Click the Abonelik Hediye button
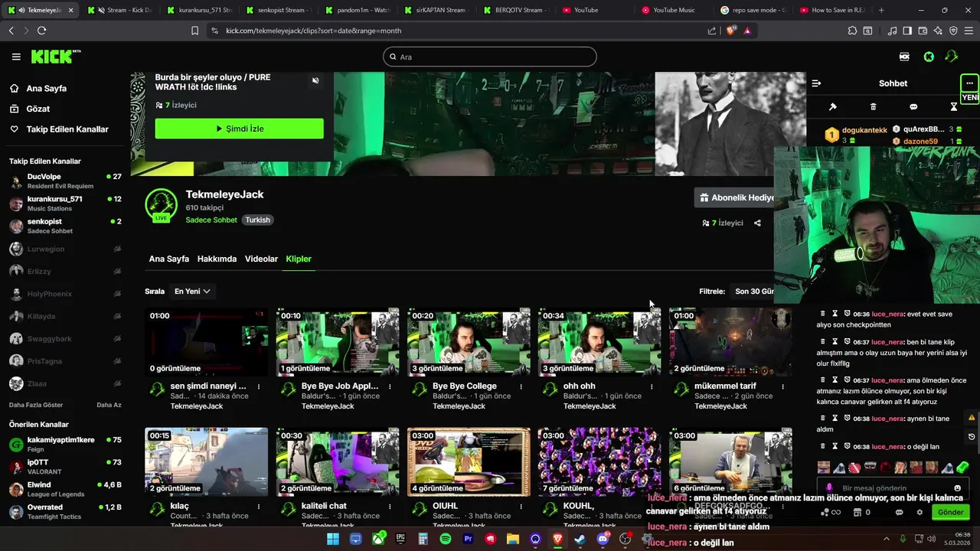This screenshot has width=980, height=551. 735,197
